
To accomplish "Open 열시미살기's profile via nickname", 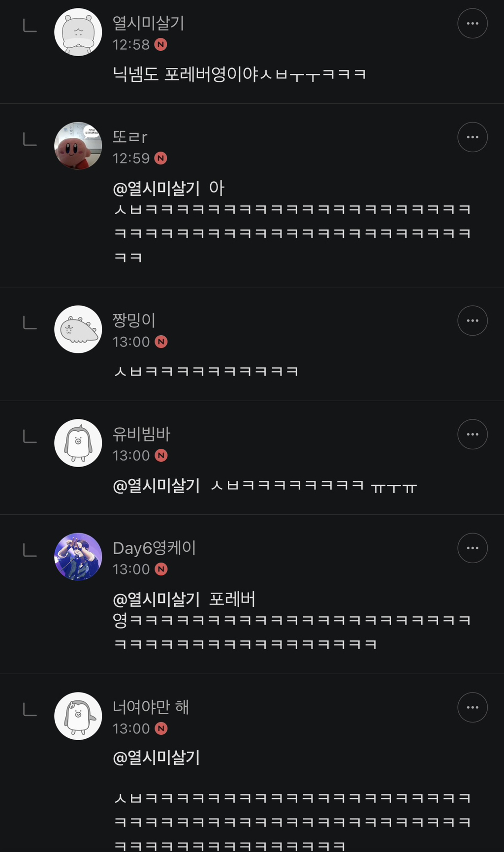I will (x=148, y=23).
